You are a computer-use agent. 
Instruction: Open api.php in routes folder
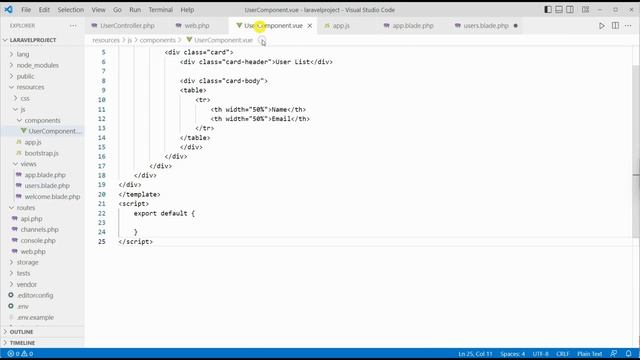pos(31,219)
